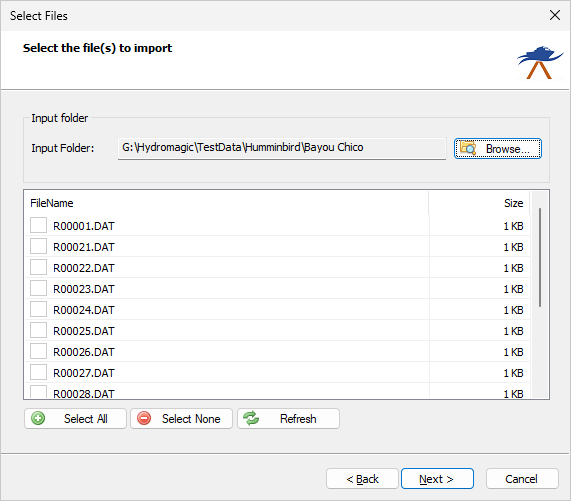The image size is (571, 501).
Task: Return with the Back button
Action: point(362,479)
